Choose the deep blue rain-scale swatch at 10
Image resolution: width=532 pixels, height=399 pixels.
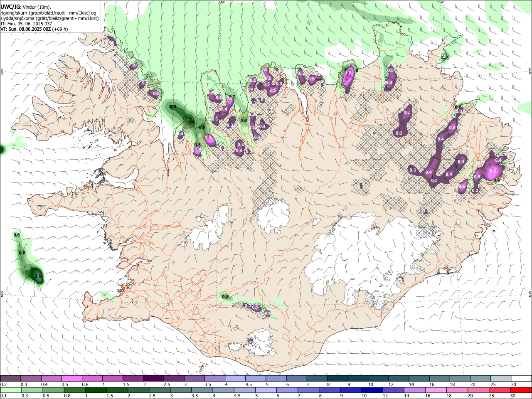pyautogui.click(x=372, y=390)
